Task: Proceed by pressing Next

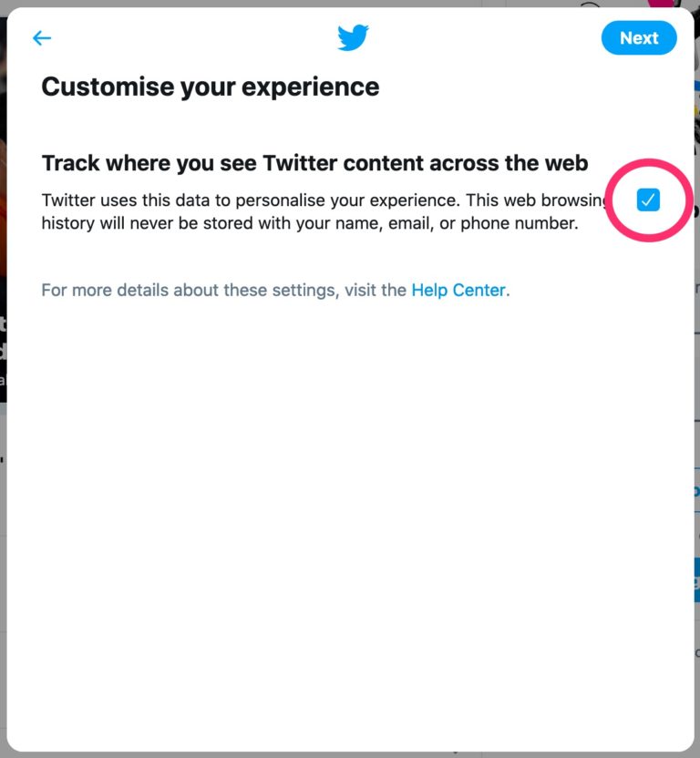Action: coord(639,37)
